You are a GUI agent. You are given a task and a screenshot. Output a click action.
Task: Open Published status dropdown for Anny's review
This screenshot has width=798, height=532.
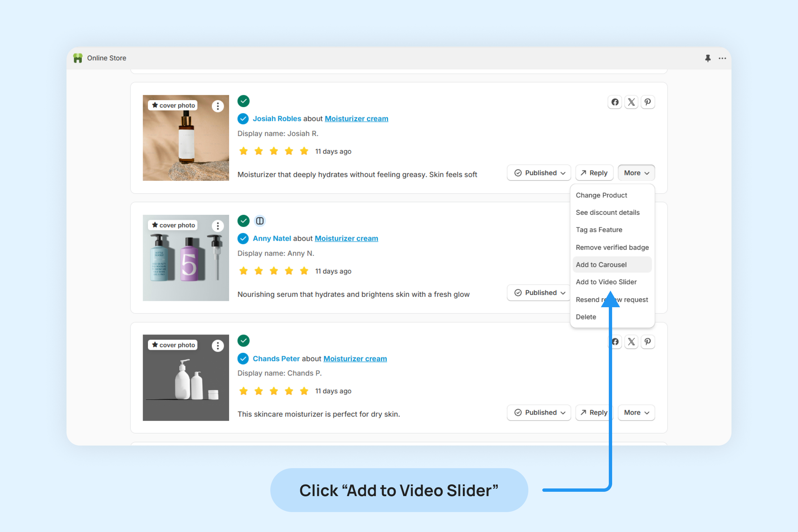539,293
